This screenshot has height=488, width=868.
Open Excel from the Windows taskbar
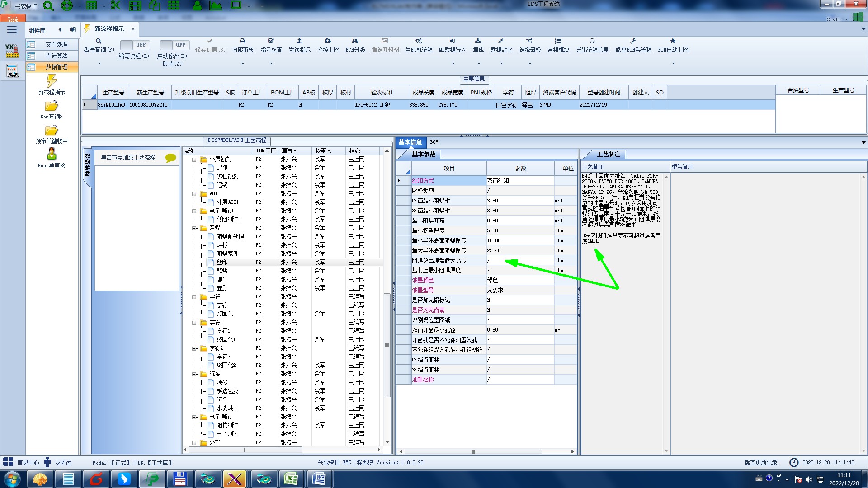coord(291,479)
